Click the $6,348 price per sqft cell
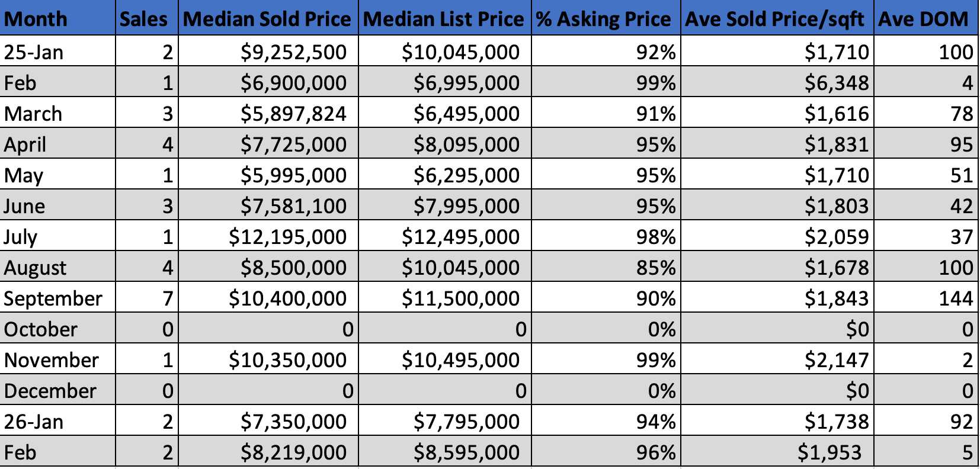Viewport: 980px width, 469px height. pos(837,83)
